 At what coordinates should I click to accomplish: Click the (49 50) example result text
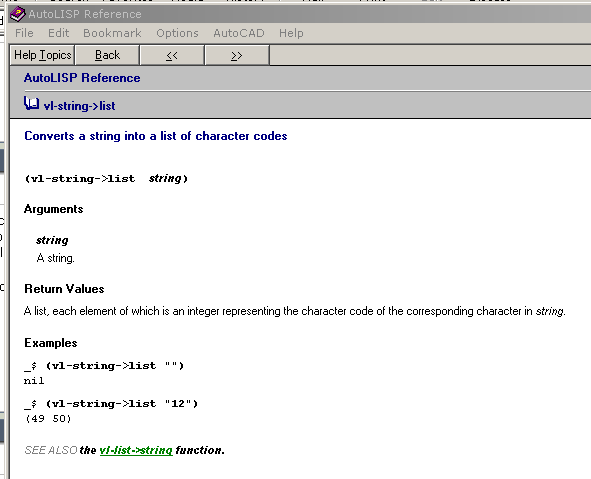point(48,419)
